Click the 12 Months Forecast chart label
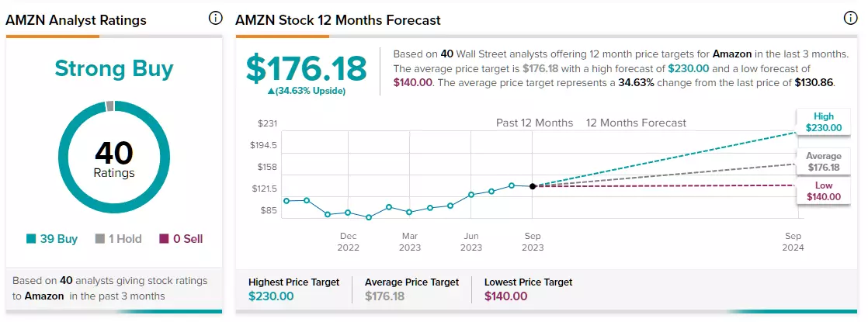868x322 pixels. (637, 123)
